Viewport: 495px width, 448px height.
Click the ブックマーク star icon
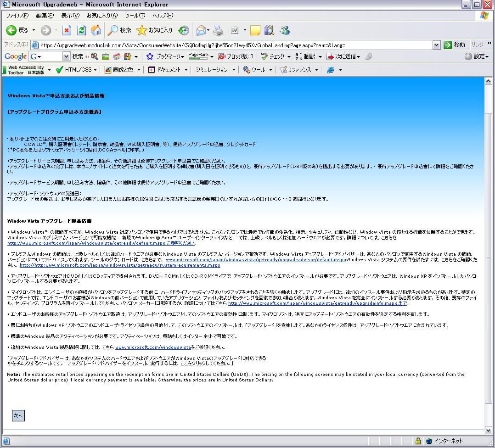tap(150, 56)
